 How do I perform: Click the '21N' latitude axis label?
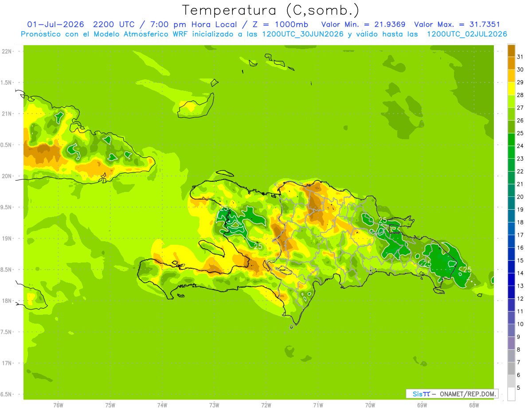[x=7, y=114]
